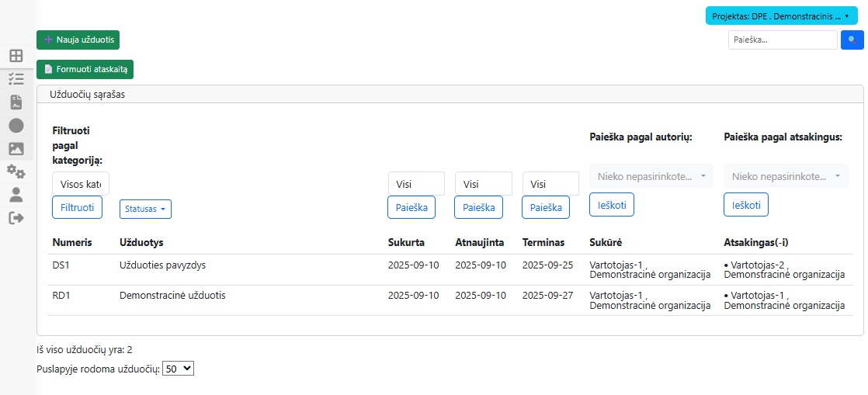
Task: Focus the Paieška search input field
Action: (782, 40)
